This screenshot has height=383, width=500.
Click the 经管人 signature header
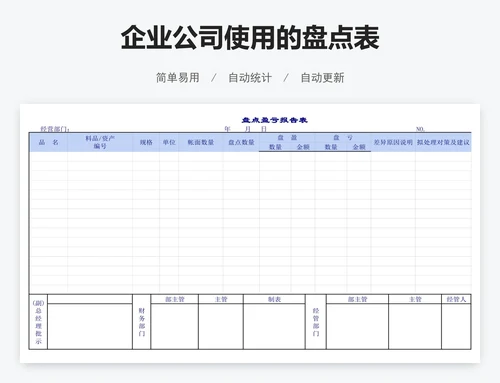click(456, 299)
